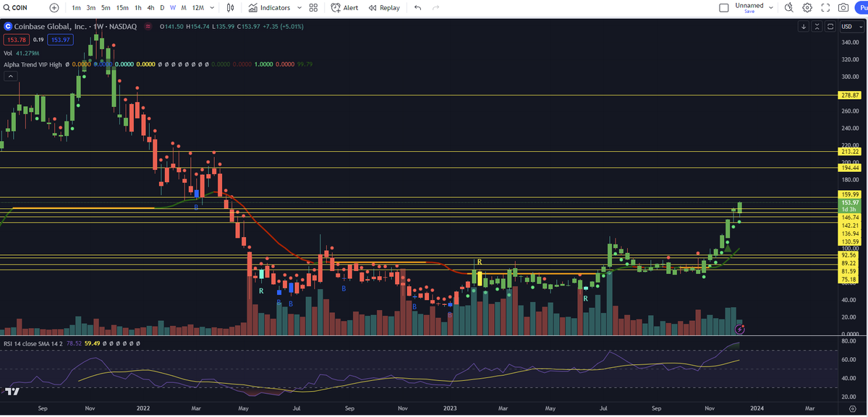Screen dimensions: 868x417
Task: Click the 213.22 price axis label
Action: [x=850, y=152]
